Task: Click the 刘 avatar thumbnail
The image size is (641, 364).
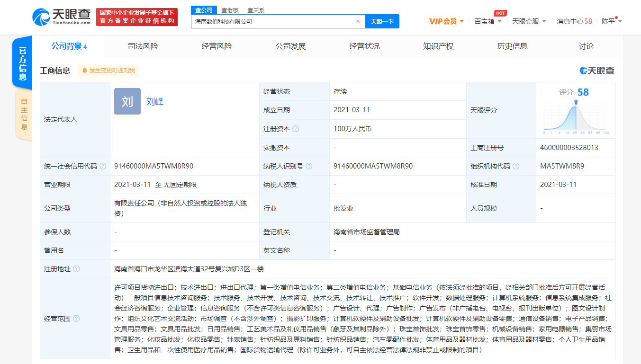Action: (127, 101)
